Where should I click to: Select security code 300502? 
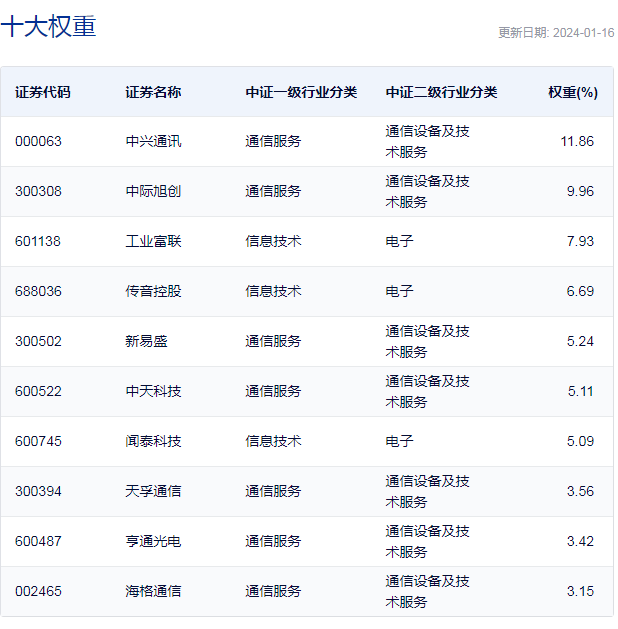pyautogui.click(x=38, y=341)
